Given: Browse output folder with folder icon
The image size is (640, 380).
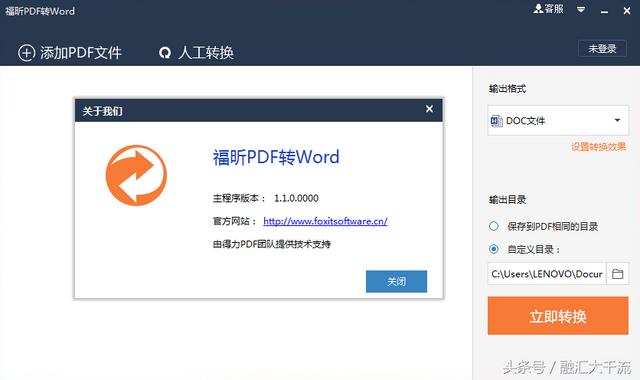Looking at the screenshot, I should [x=618, y=274].
